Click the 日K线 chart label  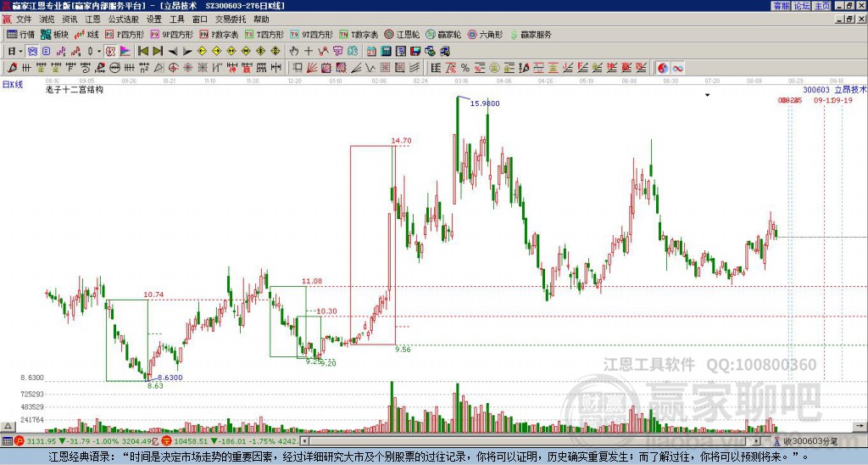click(x=13, y=85)
